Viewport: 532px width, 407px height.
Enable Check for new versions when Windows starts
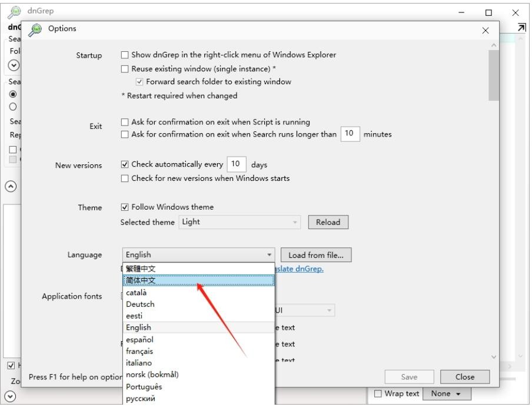point(125,178)
